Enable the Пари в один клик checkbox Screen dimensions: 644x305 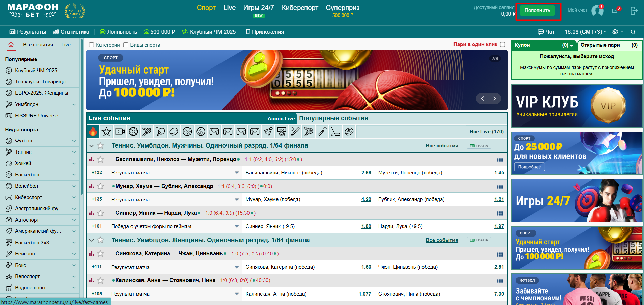[503, 44]
